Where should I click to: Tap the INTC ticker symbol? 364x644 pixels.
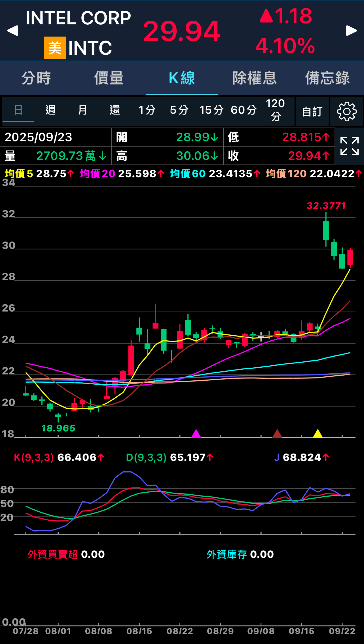pyautogui.click(x=90, y=48)
